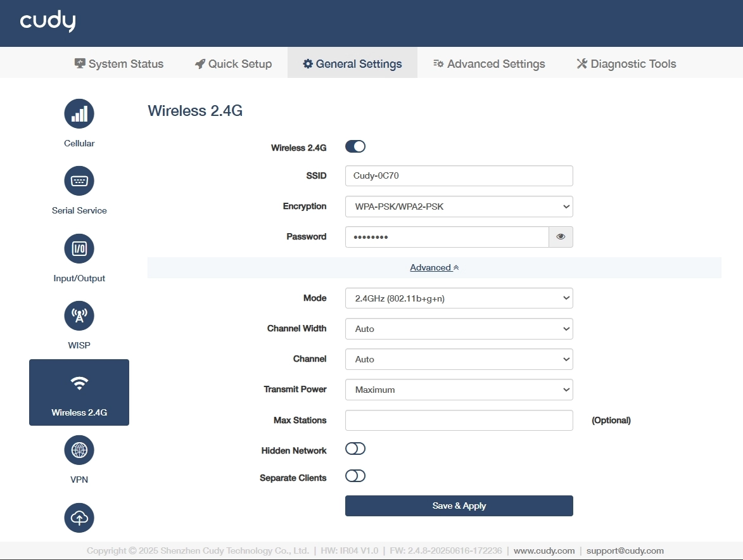The width and height of the screenshot is (743, 560).
Task: Open the www.cudy.com link
Action: pos(544,550)
